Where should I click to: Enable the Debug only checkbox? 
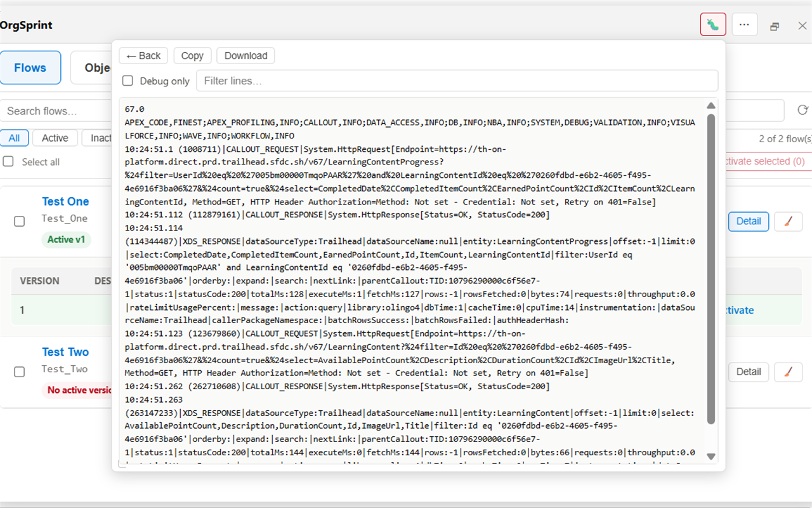coord(128,81)
